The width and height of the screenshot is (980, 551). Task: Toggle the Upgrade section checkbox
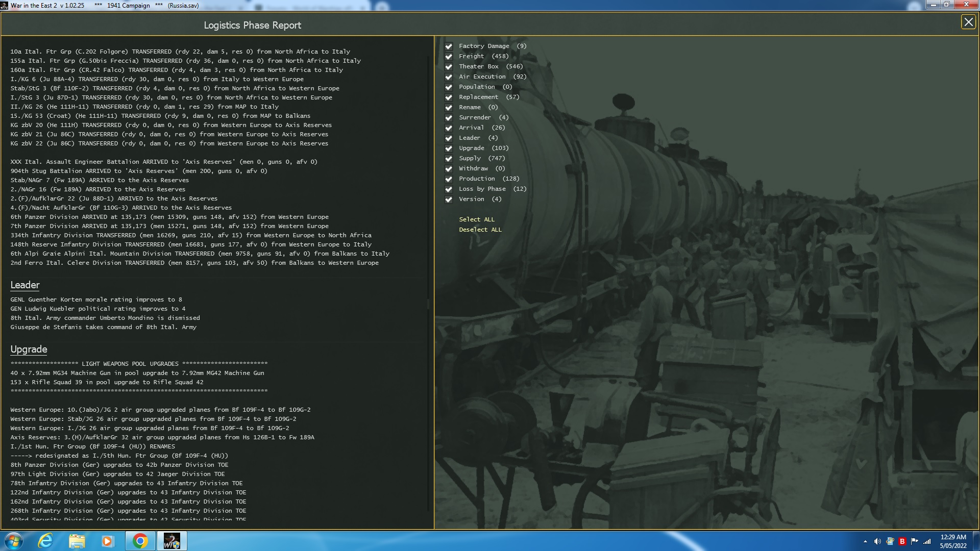[449, 148]
